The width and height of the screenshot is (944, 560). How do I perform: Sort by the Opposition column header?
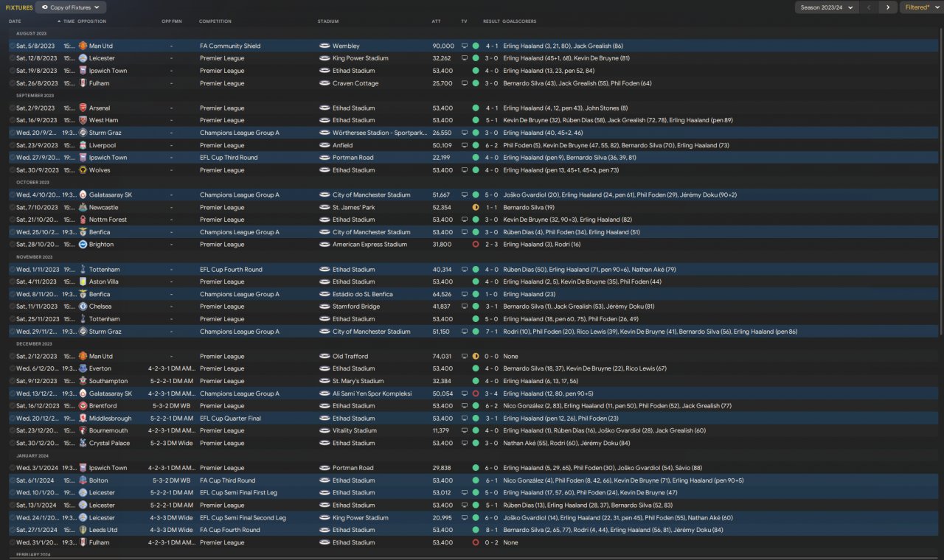[x=91, y=21]
